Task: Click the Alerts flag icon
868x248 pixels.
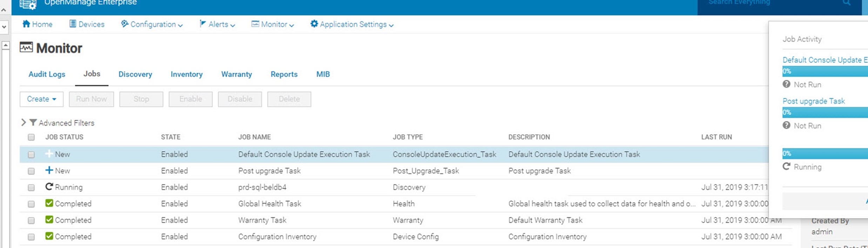Action: click(x=203, y=24)
